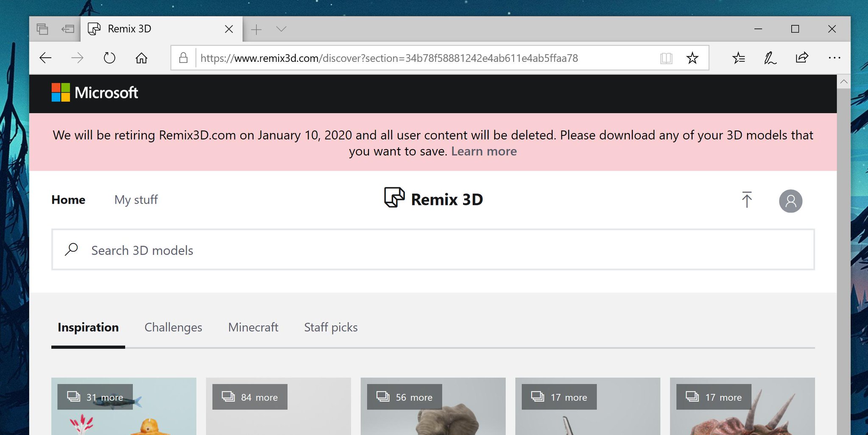This screenshot has width=868, height=435.
Task: Switch to the Challenges tab
Action: coord(173,327)
